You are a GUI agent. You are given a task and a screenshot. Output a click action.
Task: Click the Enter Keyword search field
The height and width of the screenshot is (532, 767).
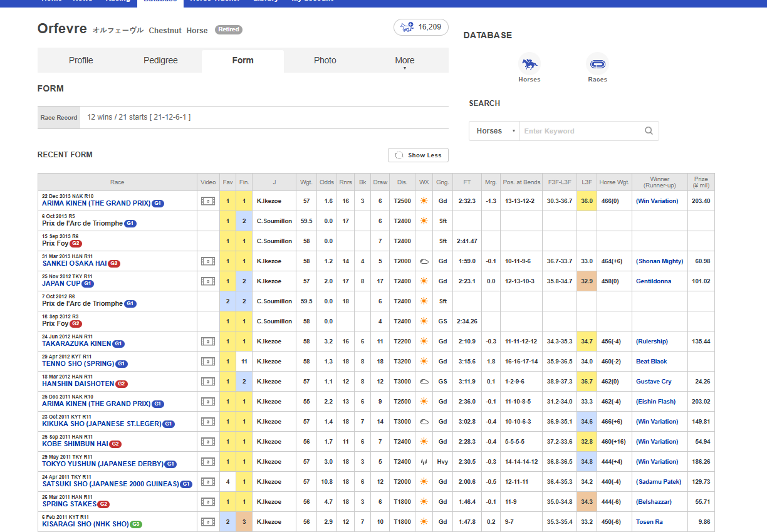click(x=580, y=131)
